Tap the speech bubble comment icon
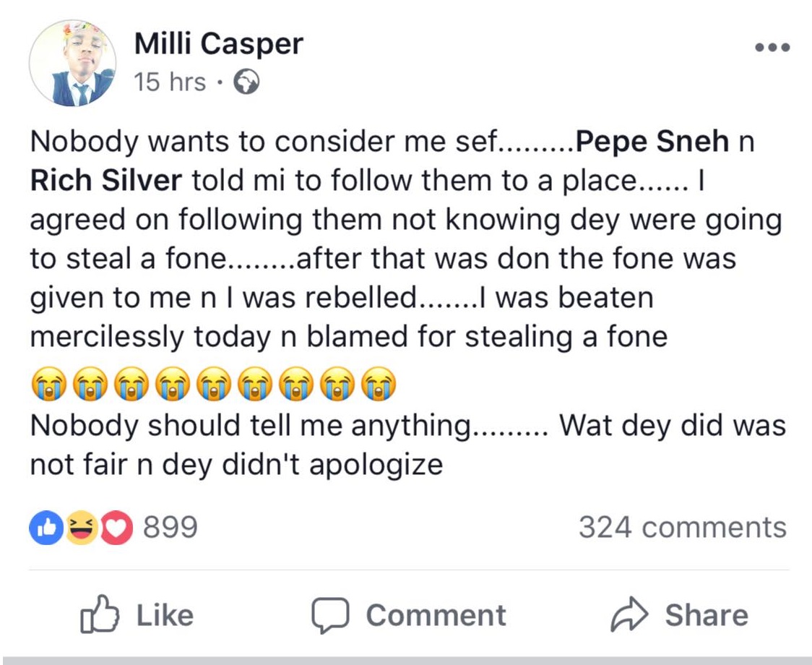812x665 pixels. pos(331,615)
